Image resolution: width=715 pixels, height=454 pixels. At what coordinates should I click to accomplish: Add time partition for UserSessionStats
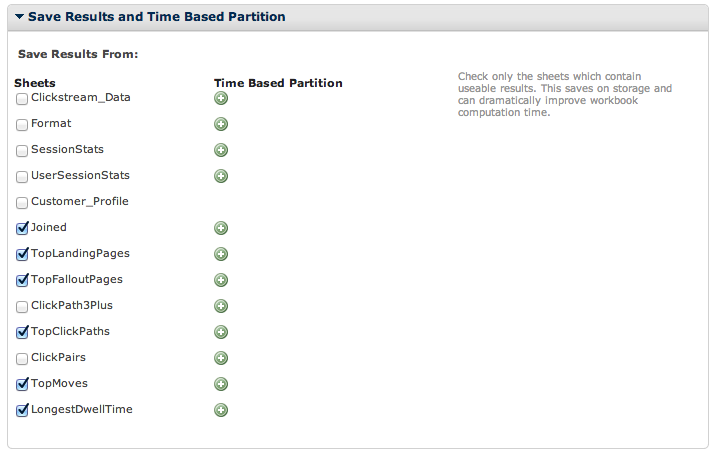click(x=221, y=176)
